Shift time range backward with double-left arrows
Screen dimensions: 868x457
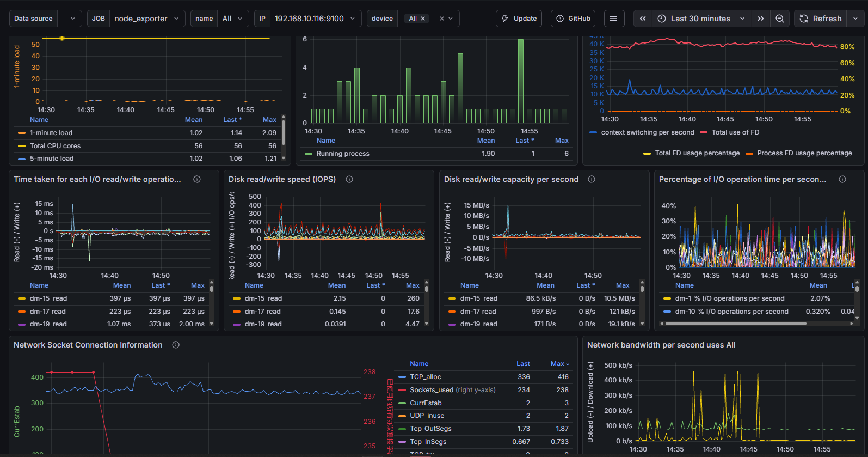click(x=643, y=19)
